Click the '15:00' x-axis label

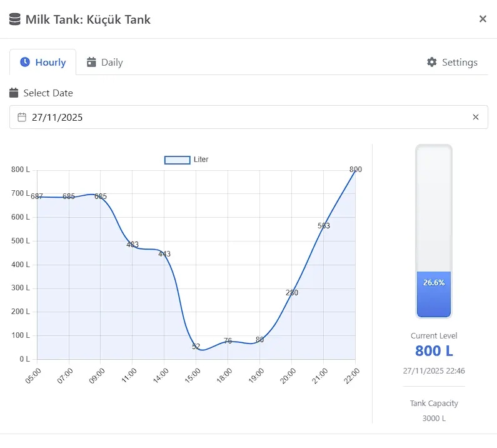[x=193, y=375]
